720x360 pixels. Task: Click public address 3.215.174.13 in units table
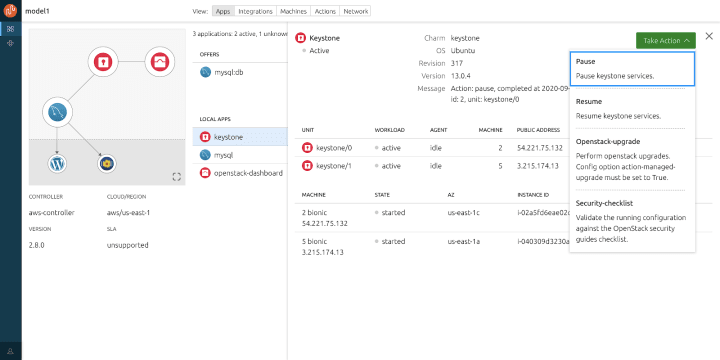pos(538,166)
